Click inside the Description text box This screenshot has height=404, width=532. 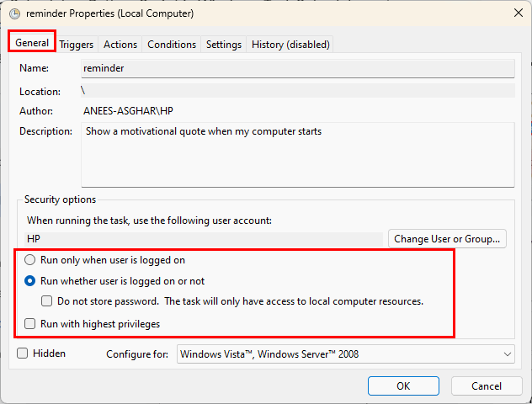(x=297, y=155)
